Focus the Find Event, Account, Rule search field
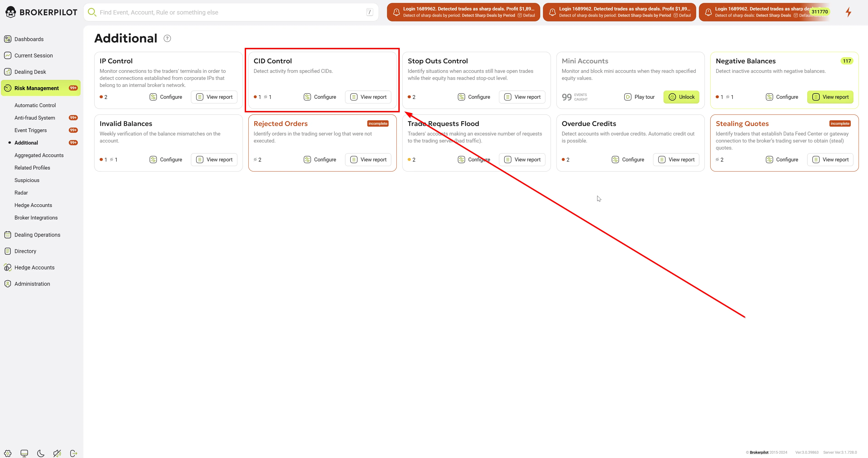The width and height of the screenshot is (868, 458). [231, 12]
